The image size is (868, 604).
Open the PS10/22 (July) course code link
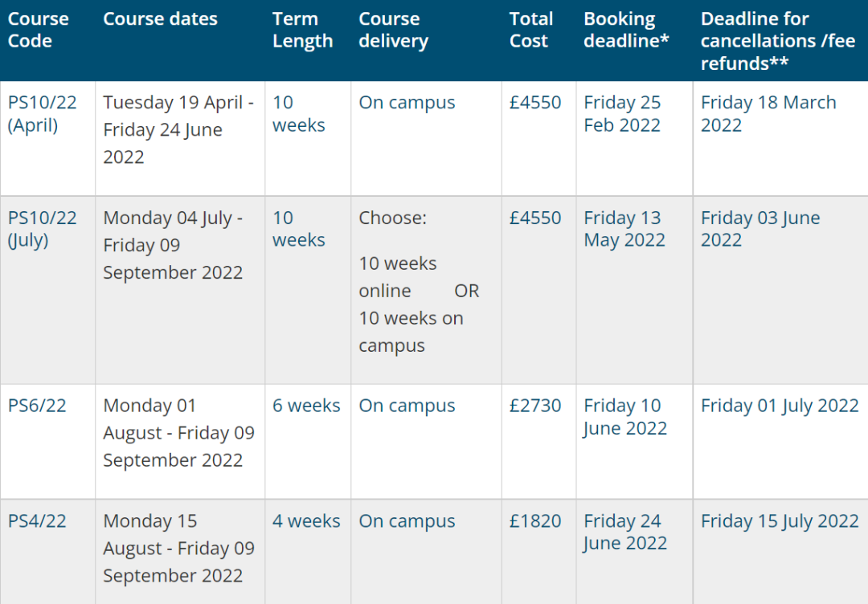click(x=42, y=228)
